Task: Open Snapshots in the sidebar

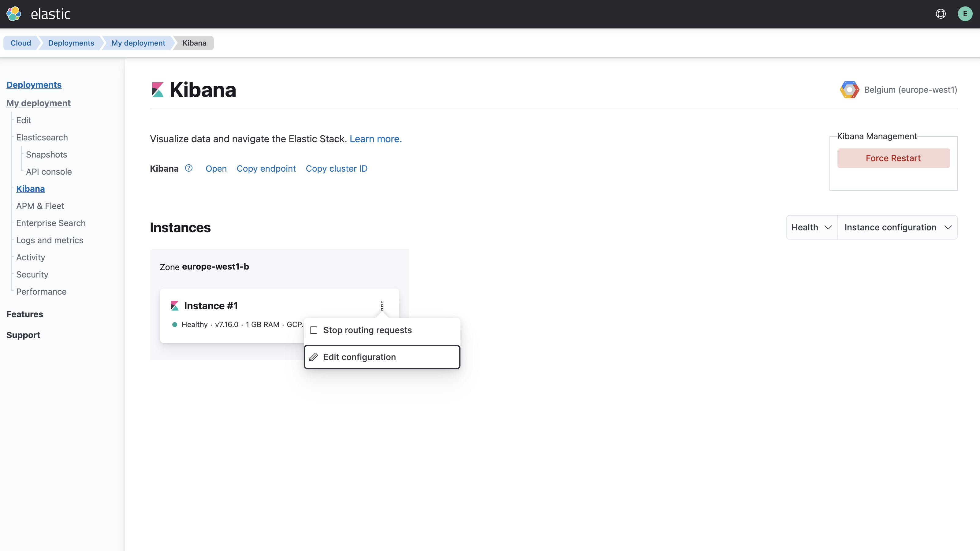Action: (47, 155)
